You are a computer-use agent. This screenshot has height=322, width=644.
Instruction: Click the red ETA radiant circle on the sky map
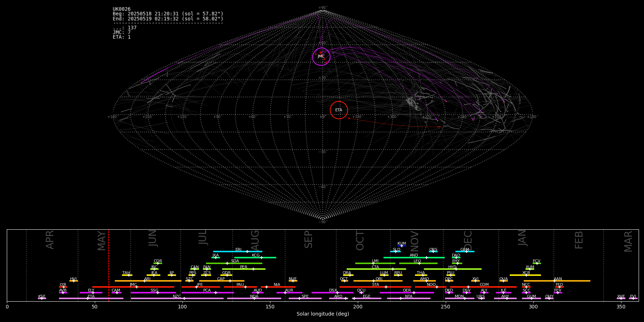tap(339, 110)
